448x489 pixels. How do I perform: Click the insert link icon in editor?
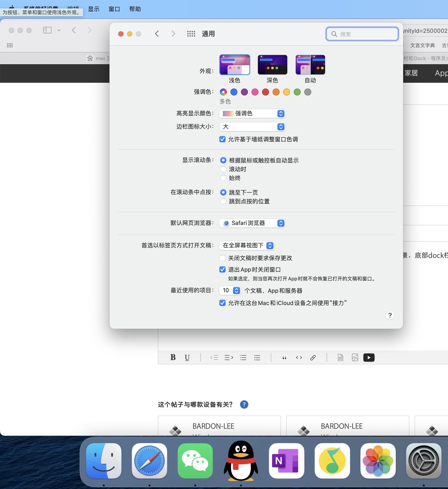tap(313, 357)
